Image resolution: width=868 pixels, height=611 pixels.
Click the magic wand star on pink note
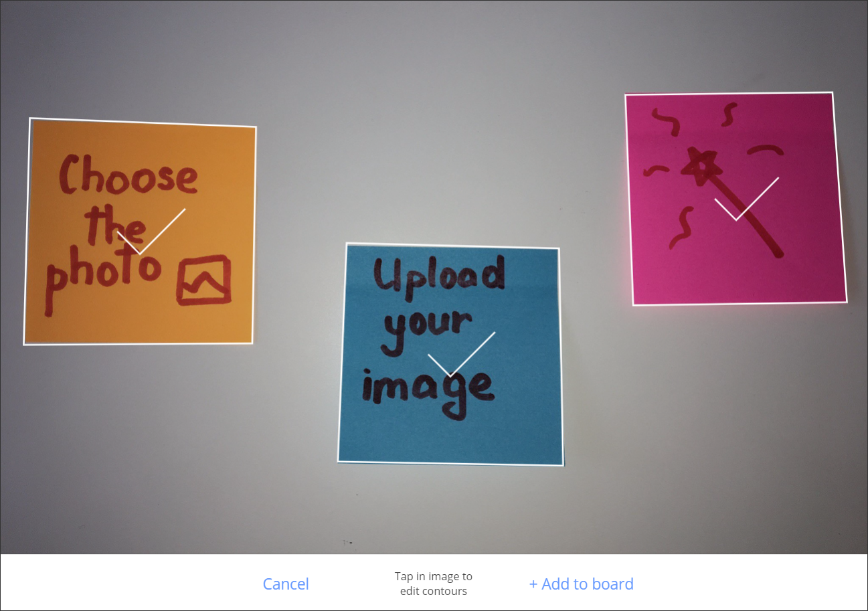pyautogui.click(x=700, y=167)
